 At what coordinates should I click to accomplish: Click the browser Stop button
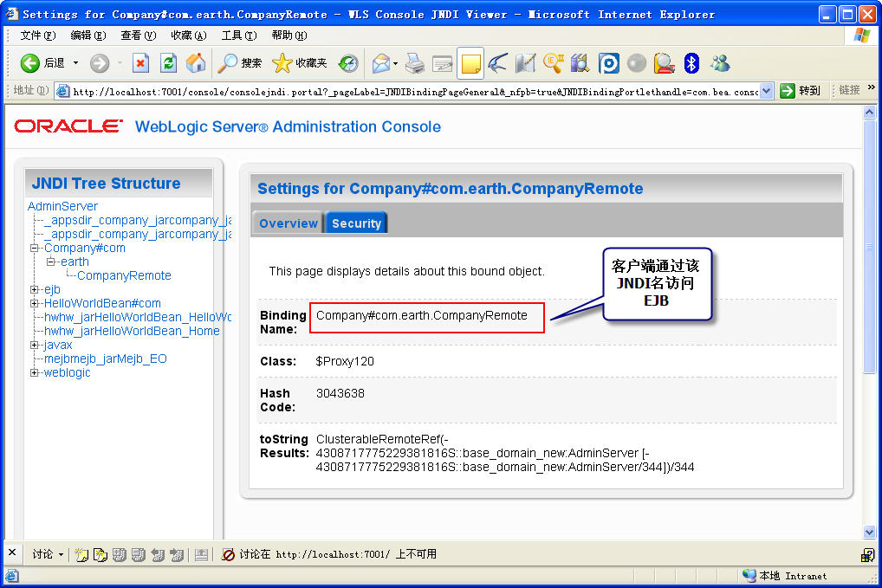140,62
